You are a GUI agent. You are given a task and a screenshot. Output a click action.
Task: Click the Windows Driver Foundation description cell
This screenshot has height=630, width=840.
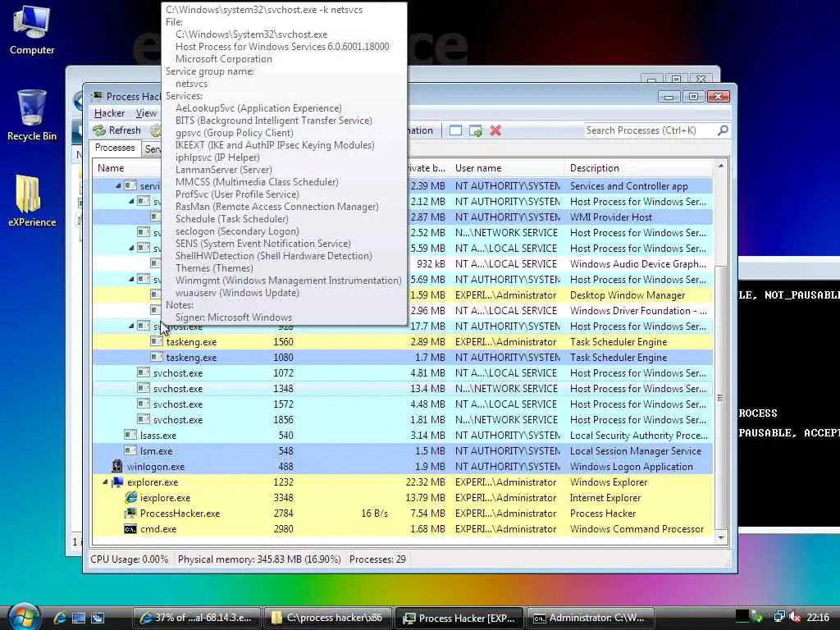pyautogui.click(x=638, y=311)
